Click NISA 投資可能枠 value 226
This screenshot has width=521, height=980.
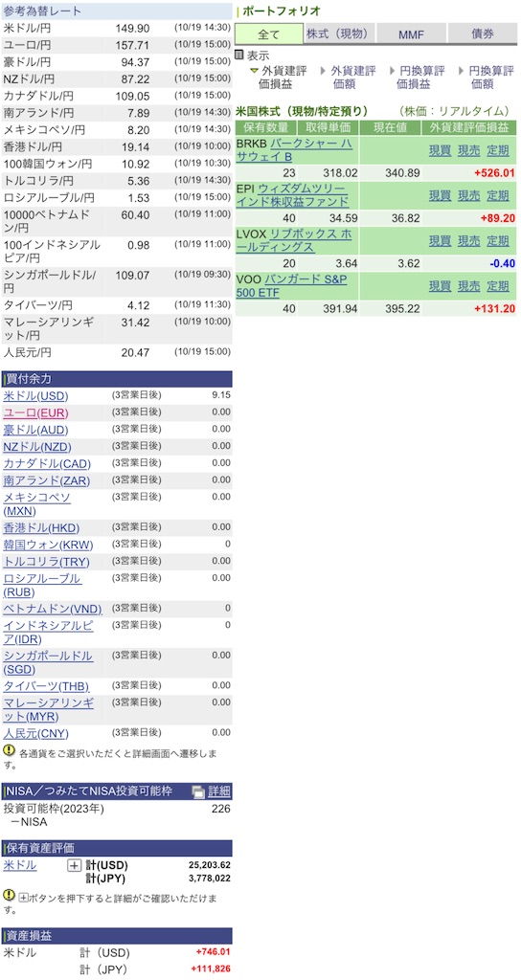[221, 809]
